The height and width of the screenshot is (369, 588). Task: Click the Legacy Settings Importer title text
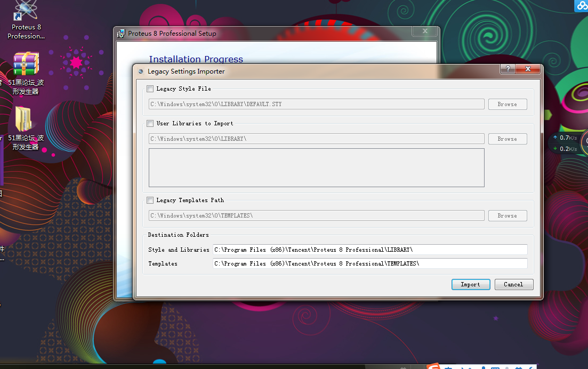[186, 71]
